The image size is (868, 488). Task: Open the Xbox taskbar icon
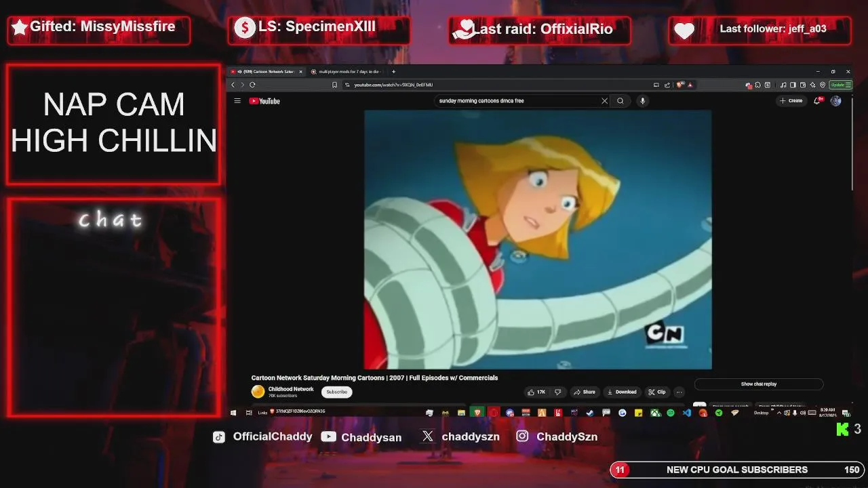(x=655, y=412)
